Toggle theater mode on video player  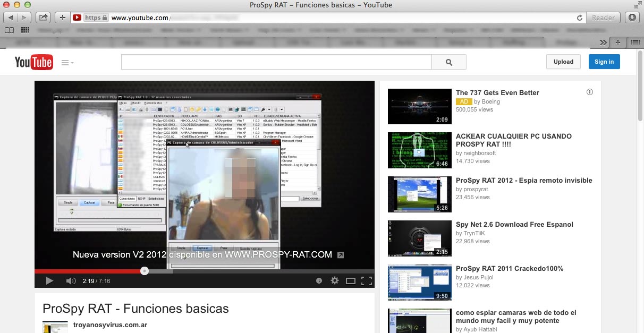click(x=351, y=281)
